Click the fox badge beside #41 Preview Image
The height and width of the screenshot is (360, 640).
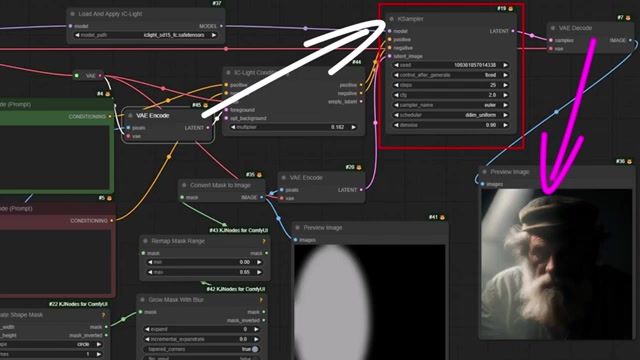[442, 217]
